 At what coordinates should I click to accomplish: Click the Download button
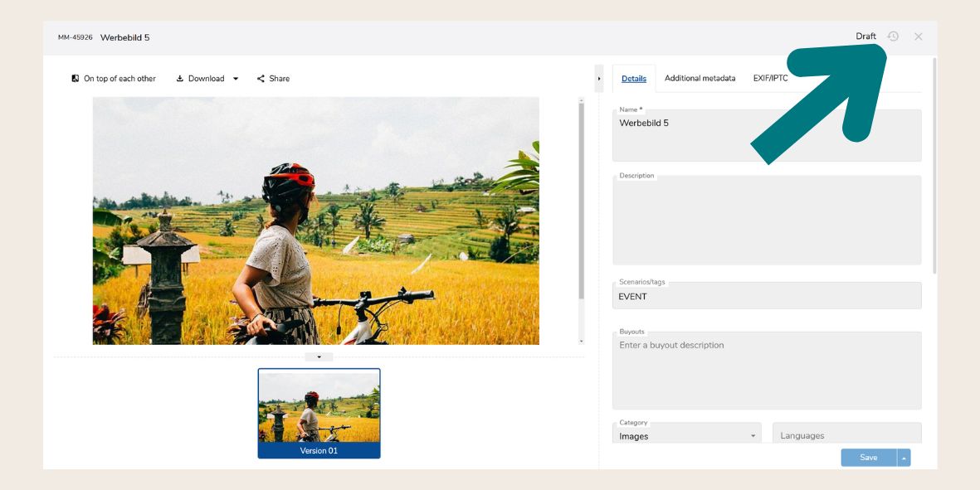pyautogui.click(x=201, y=79)
